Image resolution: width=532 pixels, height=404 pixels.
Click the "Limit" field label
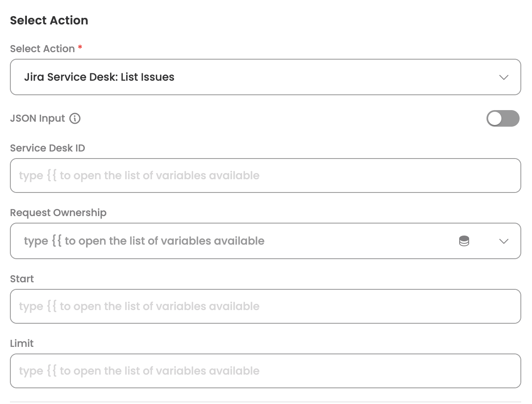pos(22,344)
